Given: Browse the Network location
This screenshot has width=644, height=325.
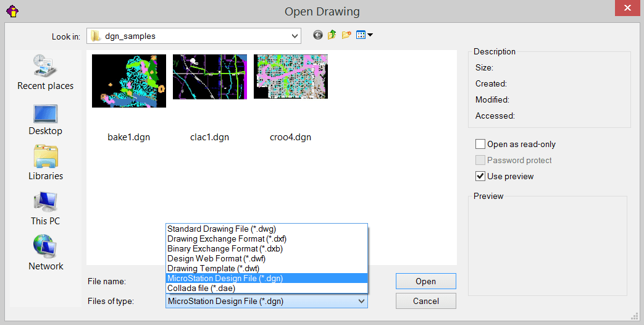Looking at the screenshot, I should pos(46,253).
